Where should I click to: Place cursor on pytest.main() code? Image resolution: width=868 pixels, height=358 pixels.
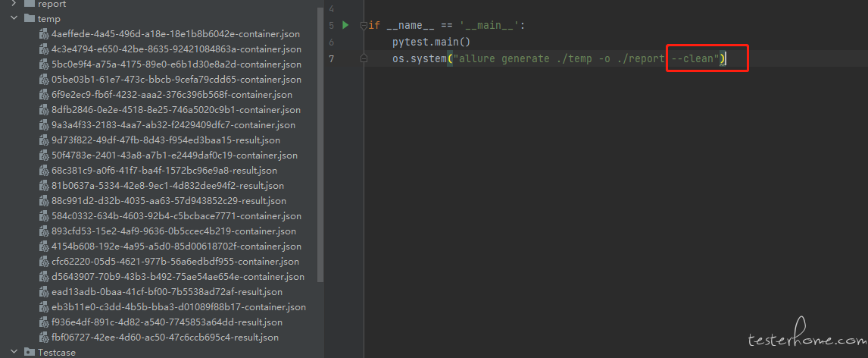click(431, 42)
